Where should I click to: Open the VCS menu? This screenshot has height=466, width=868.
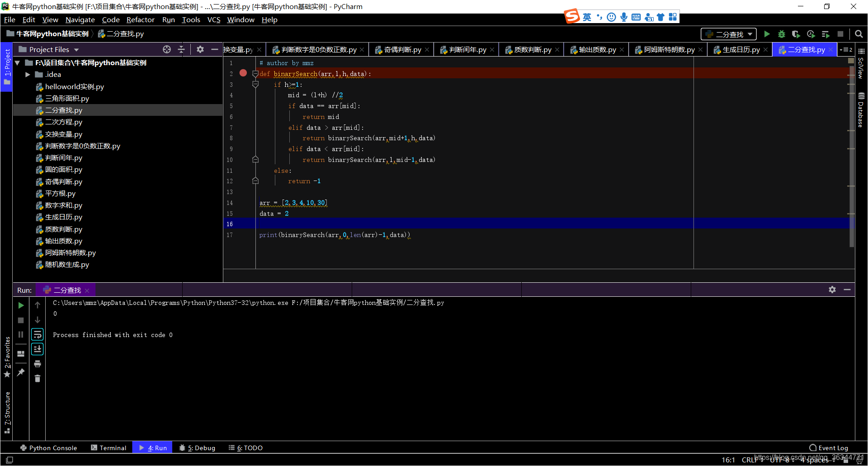coord(214,20)
